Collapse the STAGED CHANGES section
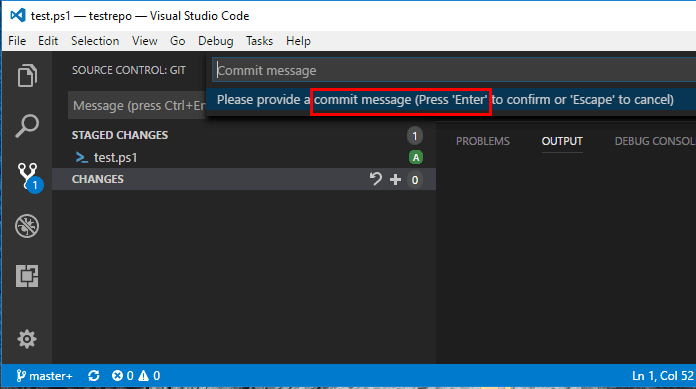The image size is (696, 389). click(120, 135)
